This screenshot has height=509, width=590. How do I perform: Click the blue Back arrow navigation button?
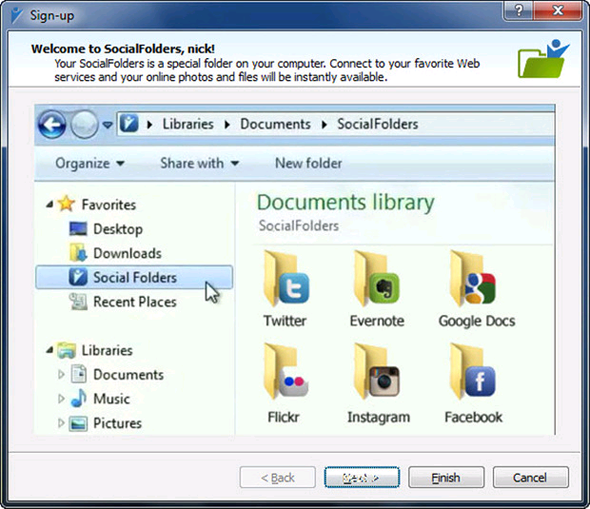[x=52, y=125]
